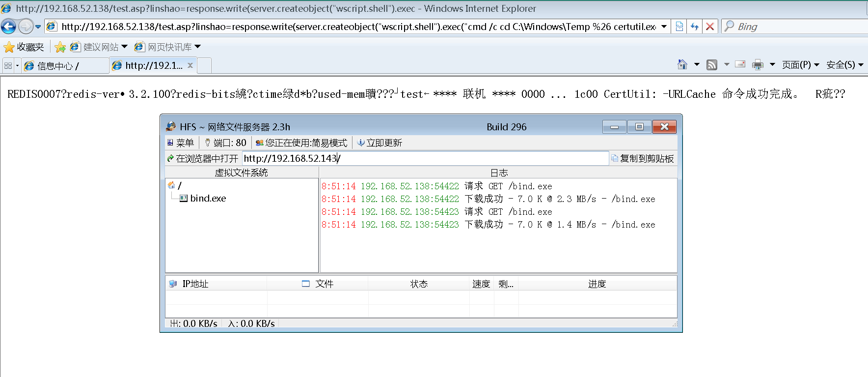Click the Quick Tabs grid icon
Image resolution: width=868 pixels, height=377 pixels.
[8, 65]
